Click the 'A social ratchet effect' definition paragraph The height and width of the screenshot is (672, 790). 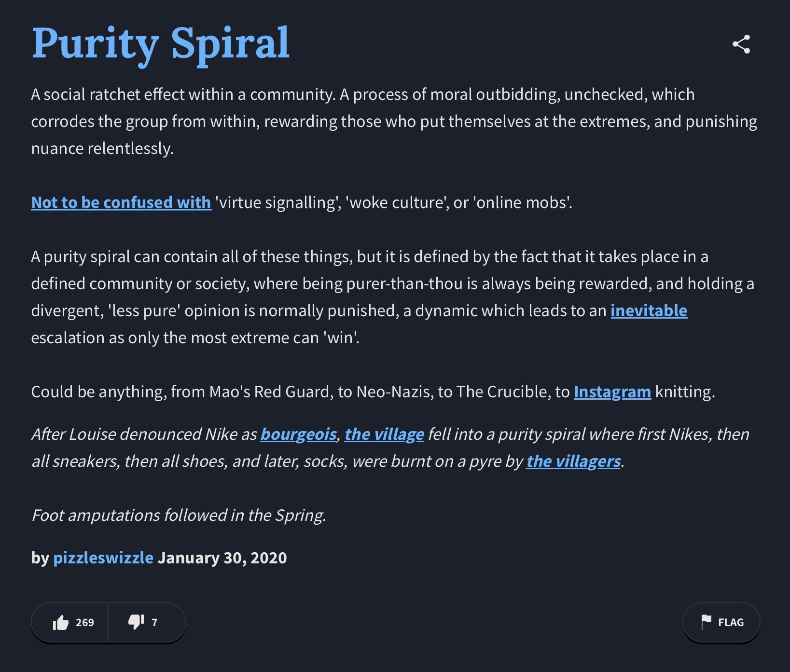(x=394, y=121)
